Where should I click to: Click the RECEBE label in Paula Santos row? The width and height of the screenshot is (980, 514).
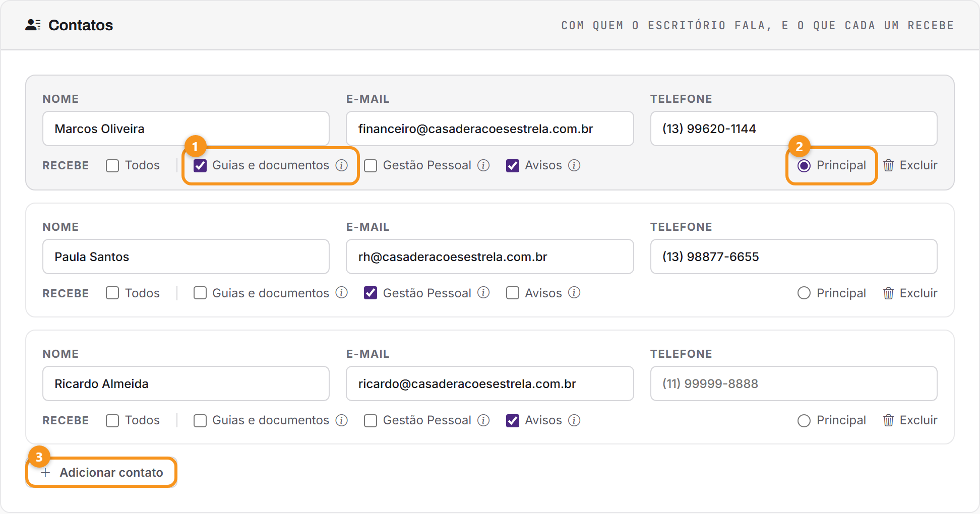coord(66,293)
